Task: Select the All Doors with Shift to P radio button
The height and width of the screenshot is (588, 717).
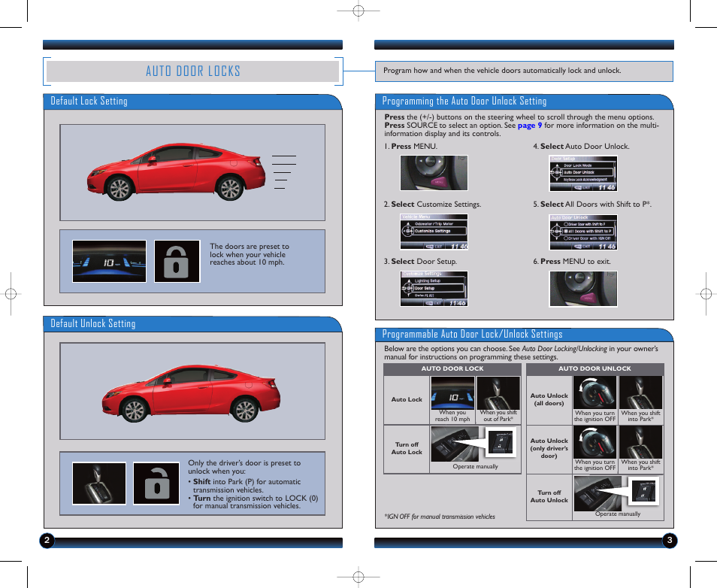Action: click(x=566, y=231)
